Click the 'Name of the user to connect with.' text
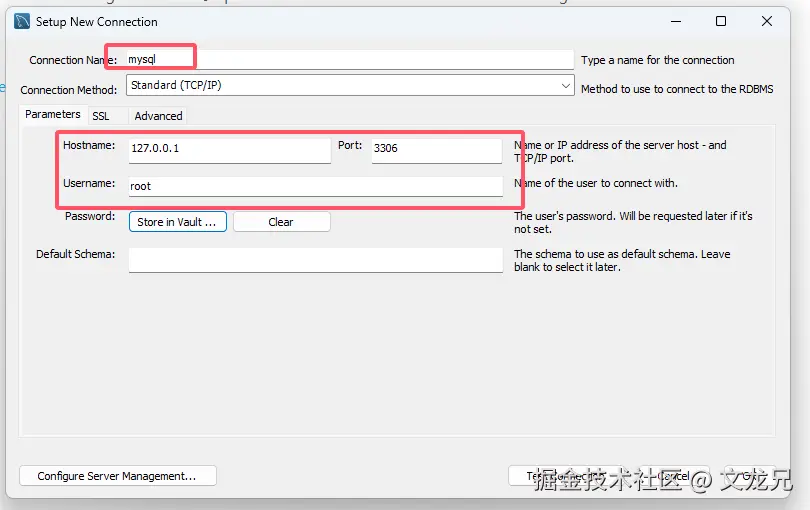 click(x=596, y=183)
